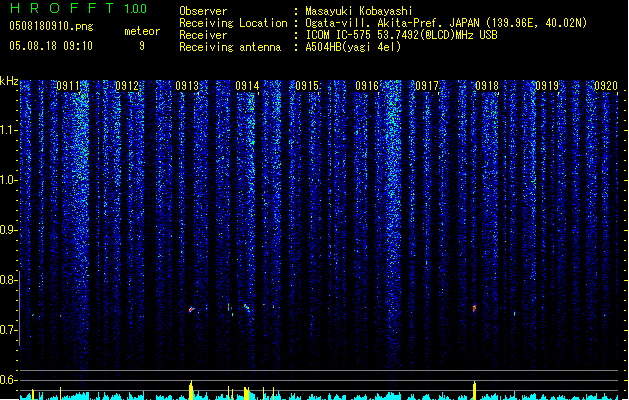
Task: Click the HROFFT 1.0.0 title text
Action: pos(78,8)
